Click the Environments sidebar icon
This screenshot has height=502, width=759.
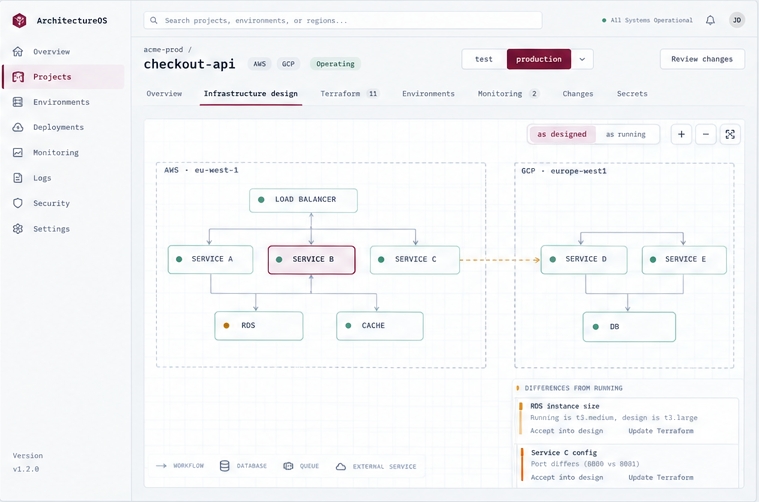[x=18, y=102]
